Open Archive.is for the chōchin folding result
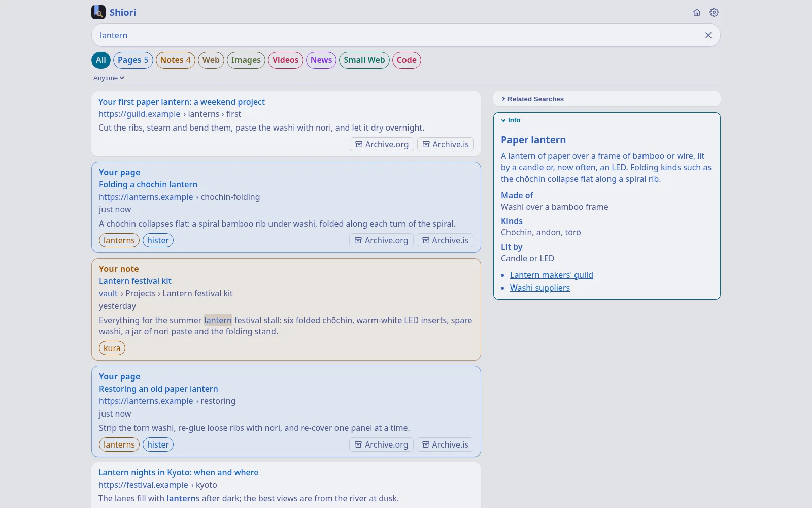This screenshot has width=812, height=508. point(445,240)
